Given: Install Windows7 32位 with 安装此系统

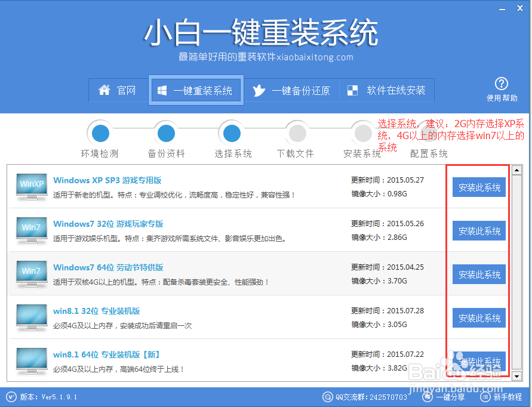Looking at the screenshot, I should click(x=479, y=230).
